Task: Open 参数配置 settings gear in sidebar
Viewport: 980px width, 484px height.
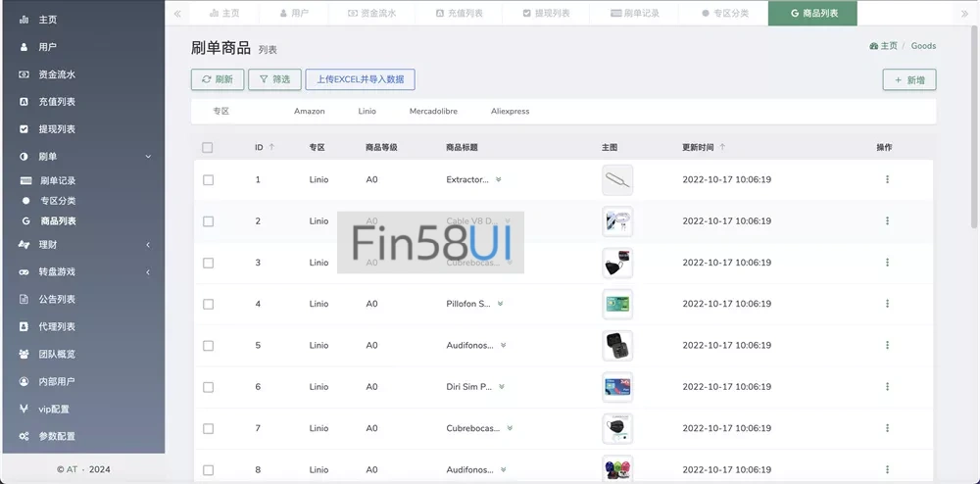Action: (24, 436)
